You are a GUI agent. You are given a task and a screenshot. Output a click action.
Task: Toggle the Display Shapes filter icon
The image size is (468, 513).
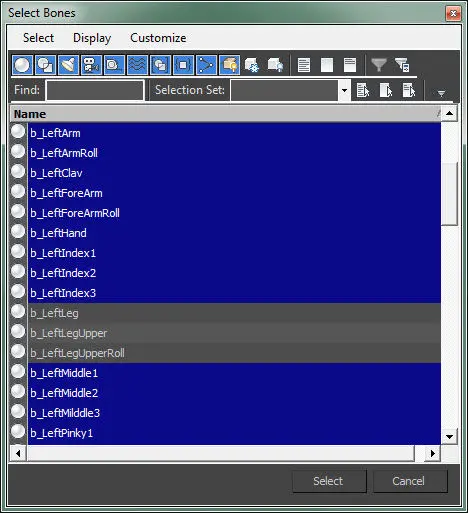(45, 65)
